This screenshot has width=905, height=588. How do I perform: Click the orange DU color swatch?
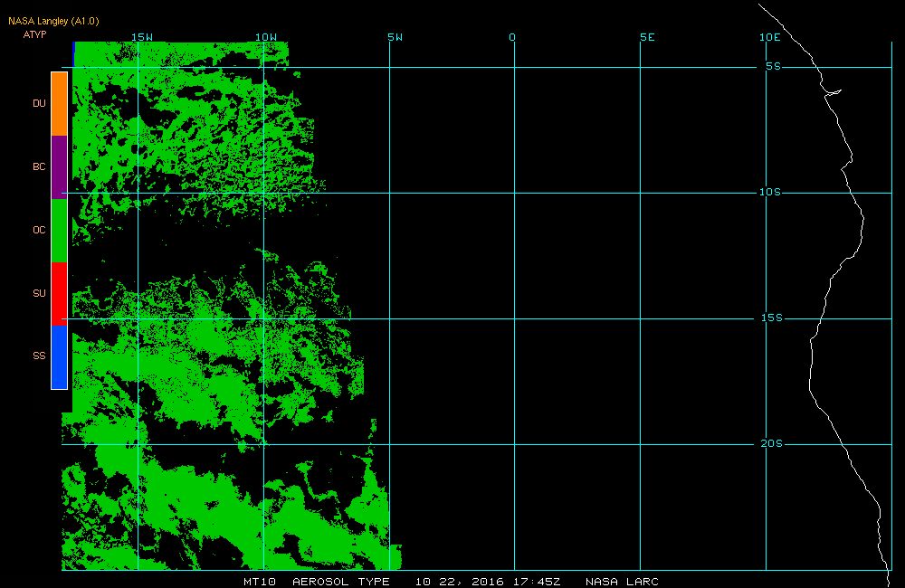click(60, 104)
